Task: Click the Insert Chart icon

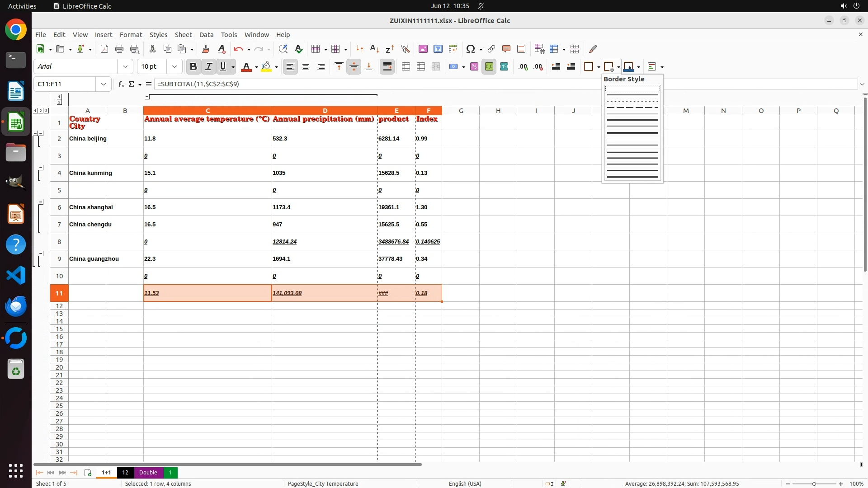Action: click(438, 49)
